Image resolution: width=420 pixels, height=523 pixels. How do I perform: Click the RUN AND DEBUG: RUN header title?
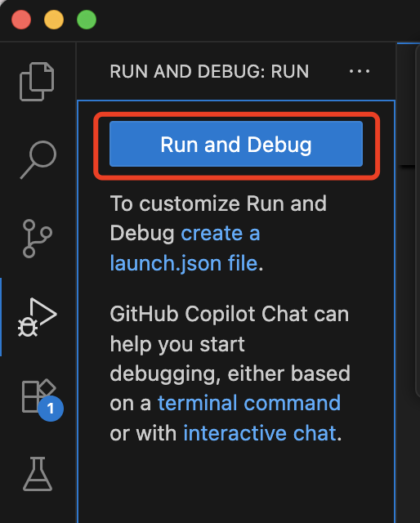[209, 71]
